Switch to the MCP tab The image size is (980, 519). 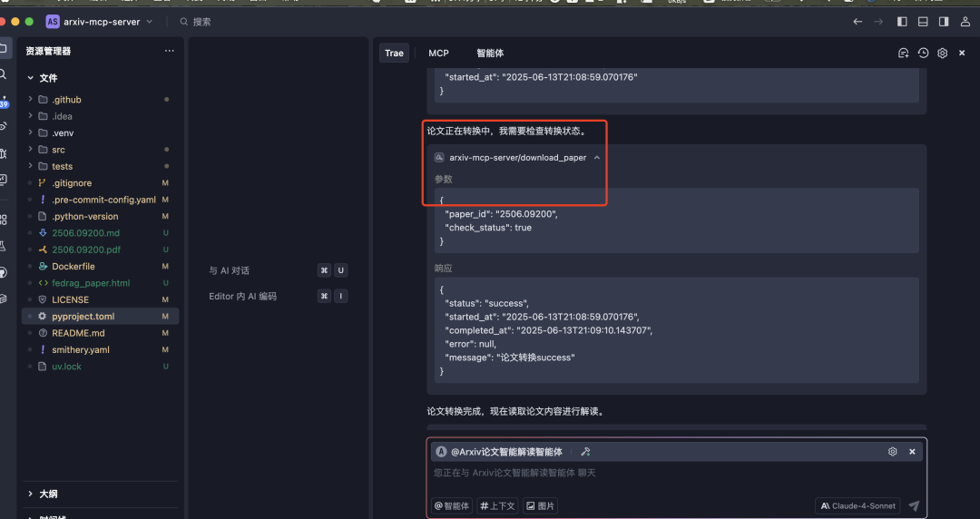439,54
